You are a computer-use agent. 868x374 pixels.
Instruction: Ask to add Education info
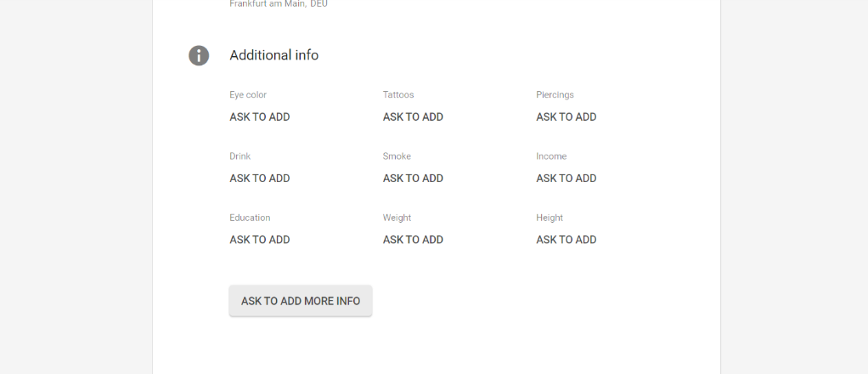point(260,240)
